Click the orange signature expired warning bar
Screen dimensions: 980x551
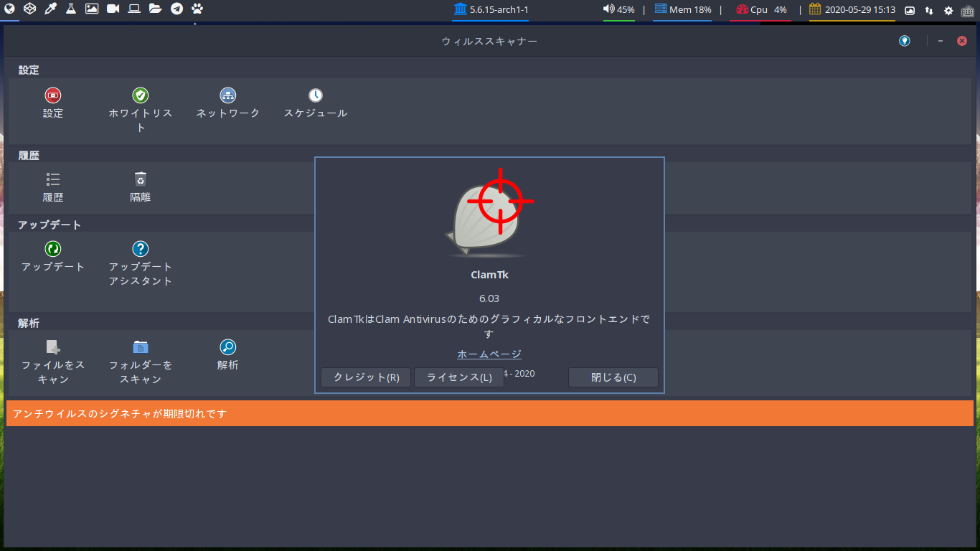490,413
